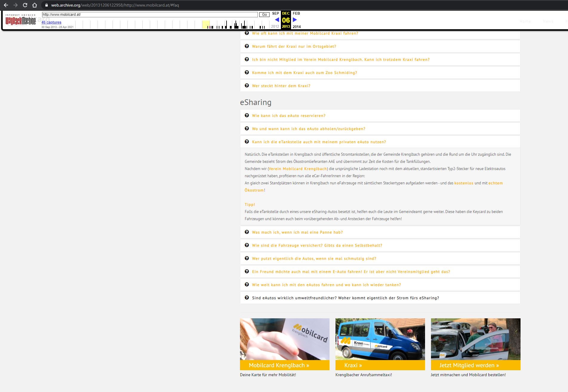Open the blue Kraxi van image
The height and width of the screenshot is (392, 568).
pos(380,339)
